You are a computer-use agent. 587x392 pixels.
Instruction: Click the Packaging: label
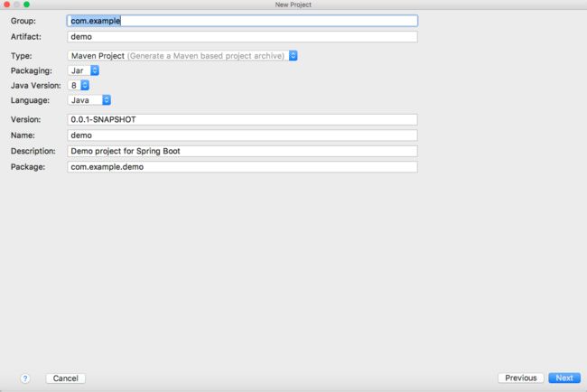click(x=32, y=70)
